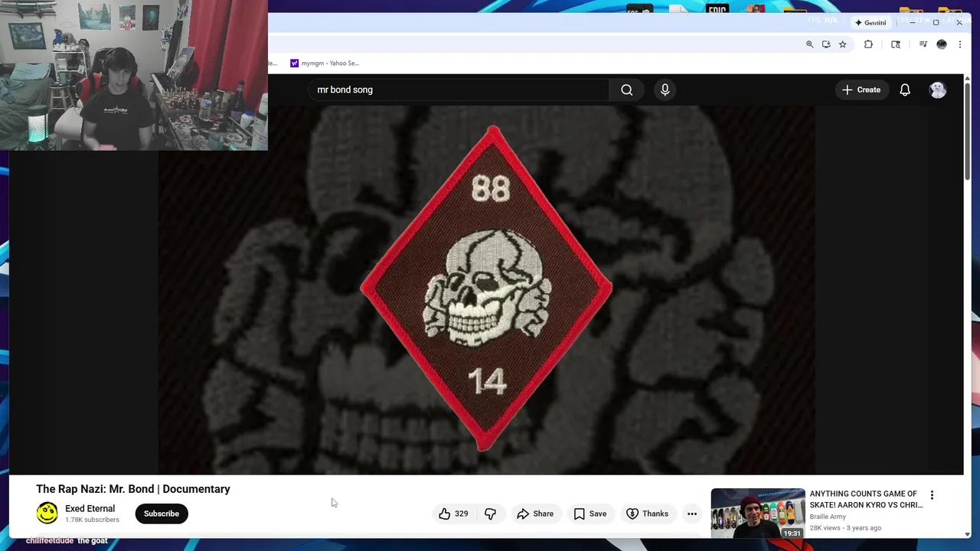Open the Epic Games desktop icon

[717, 11]
